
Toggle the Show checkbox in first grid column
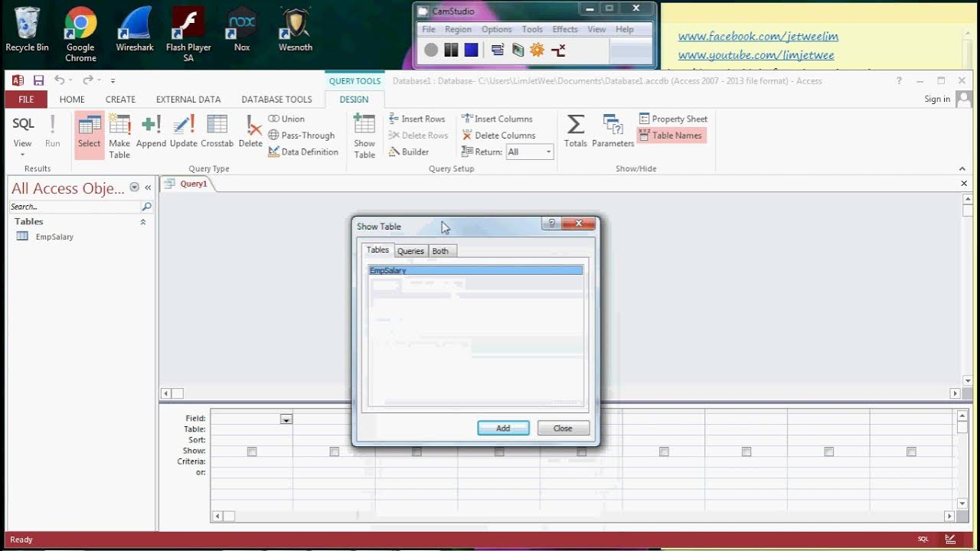(x=252, y=452)
